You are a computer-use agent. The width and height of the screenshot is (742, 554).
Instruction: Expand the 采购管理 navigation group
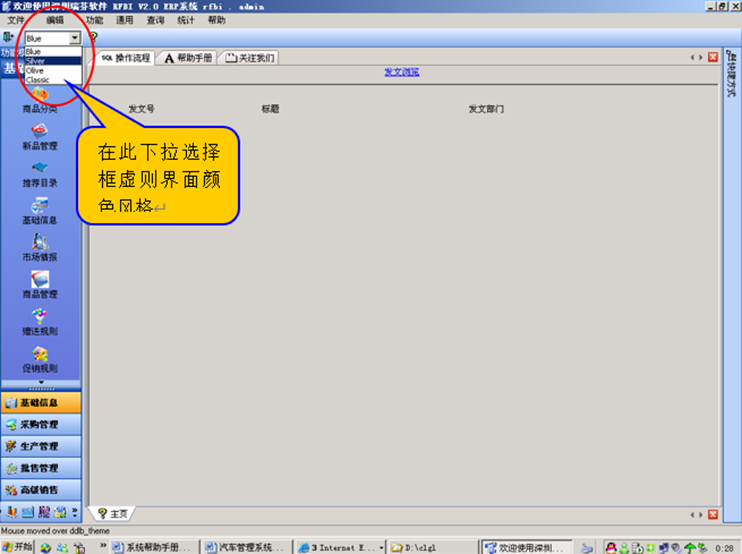pyautogui.click(x=40, y=424)
